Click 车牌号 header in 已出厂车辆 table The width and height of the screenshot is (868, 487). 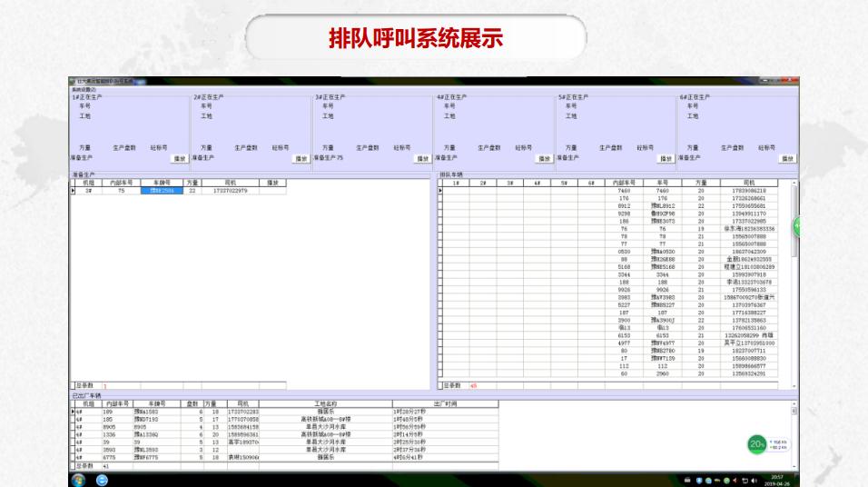click(x=157, y=404)
